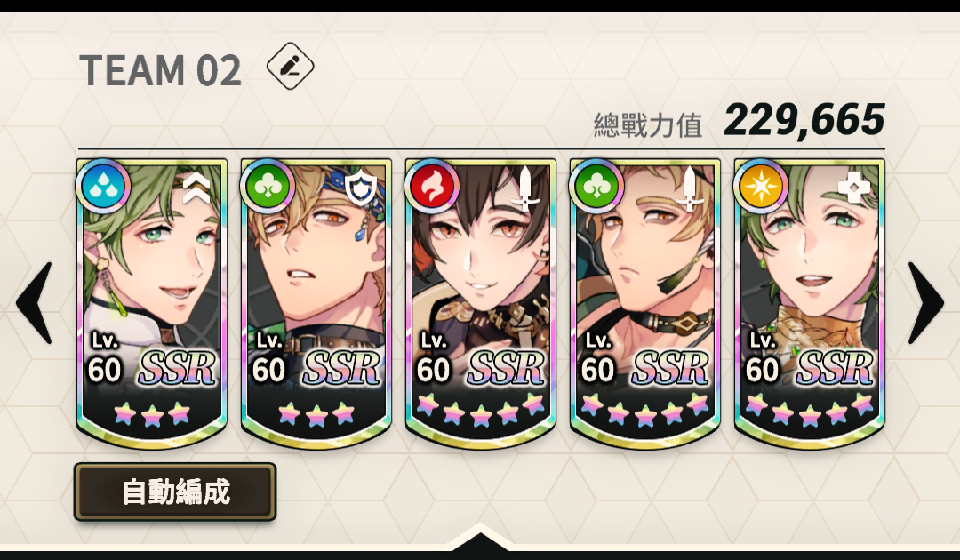Image resolution: width=960 pixels, height=560 pixels.
Task: Click the TEAM 02 title label
Action: [160, 69]
